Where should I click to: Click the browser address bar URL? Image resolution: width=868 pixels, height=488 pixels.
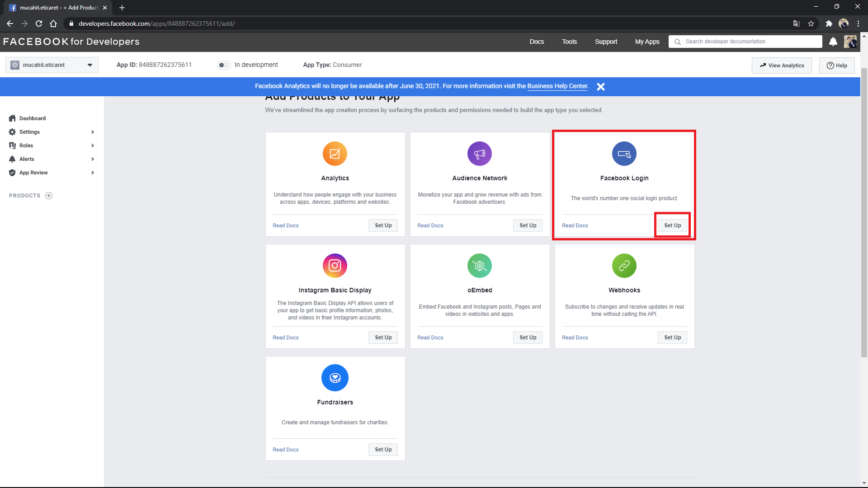click(156, 23)
